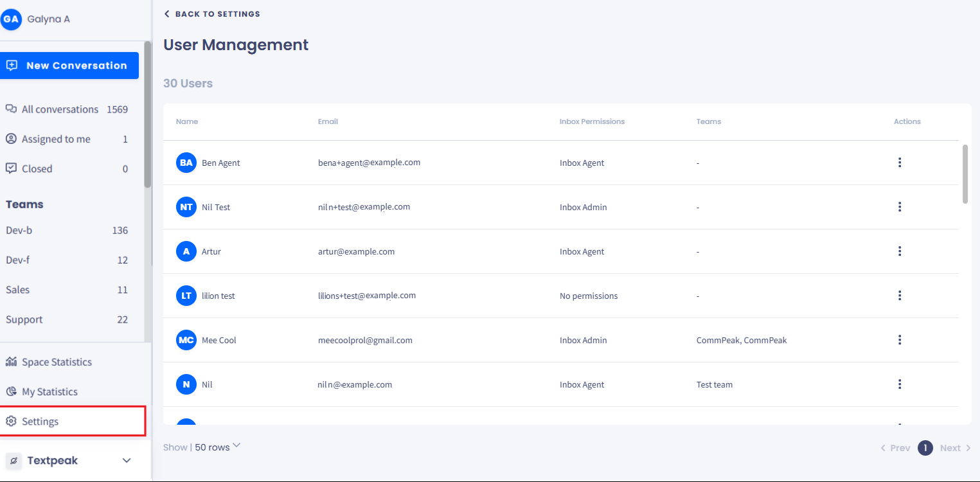Click the NT avatar of Nil Test

click(186, 207)
